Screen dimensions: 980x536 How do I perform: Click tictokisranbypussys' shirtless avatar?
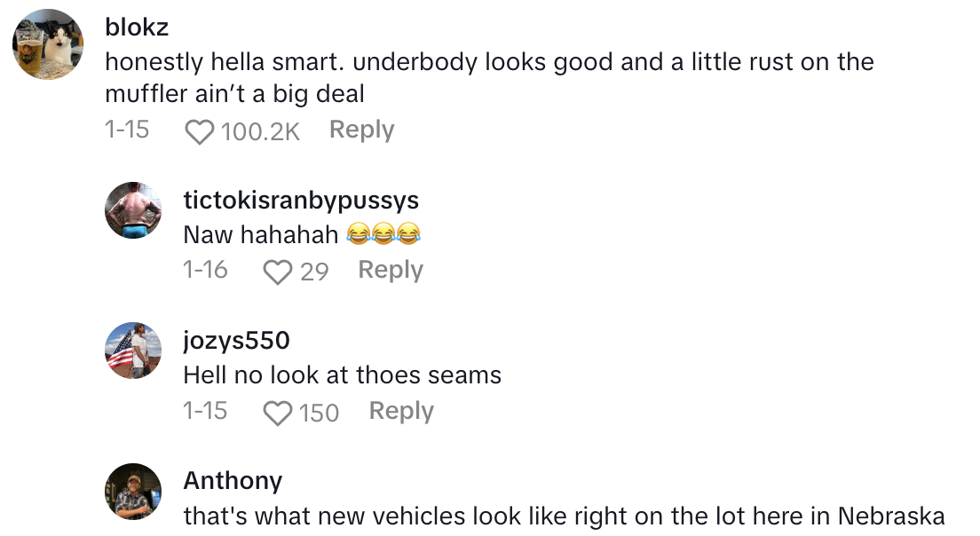click(132, 211)
